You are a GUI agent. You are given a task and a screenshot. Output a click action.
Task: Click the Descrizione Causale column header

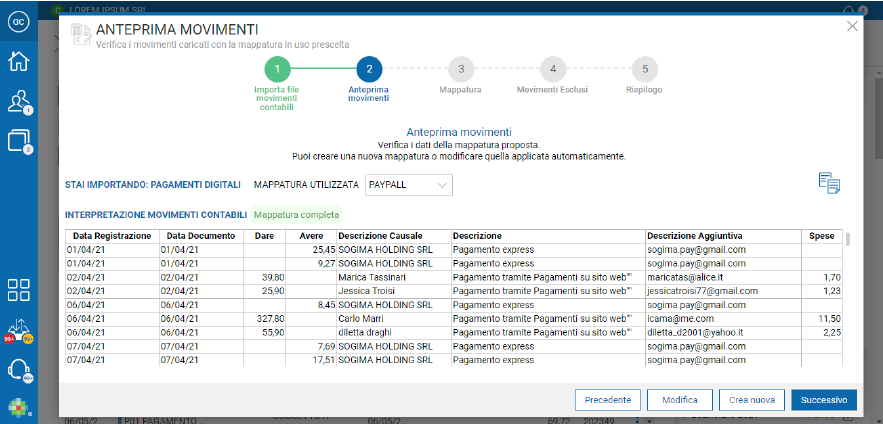coord(394,236)
